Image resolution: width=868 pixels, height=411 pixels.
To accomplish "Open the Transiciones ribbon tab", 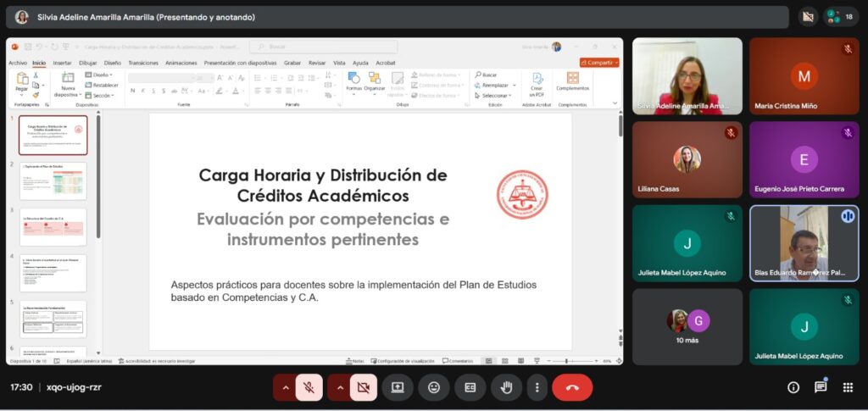I will 143,63.
